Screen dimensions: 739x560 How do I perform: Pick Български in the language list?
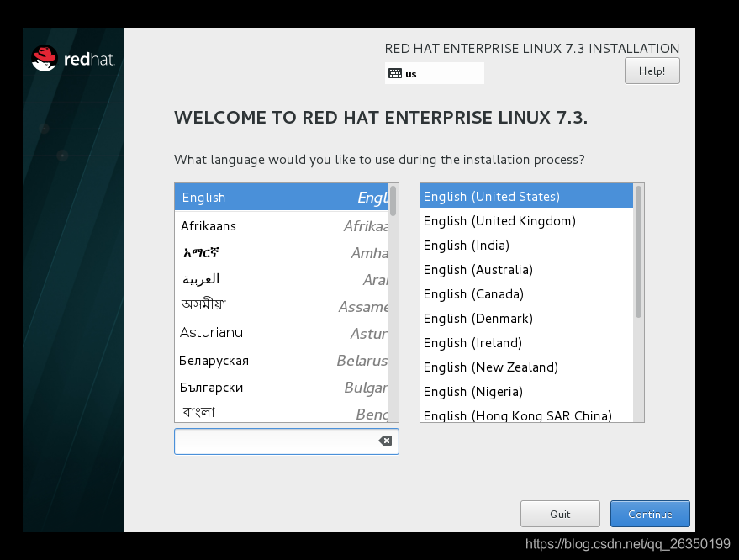point(282,388)
